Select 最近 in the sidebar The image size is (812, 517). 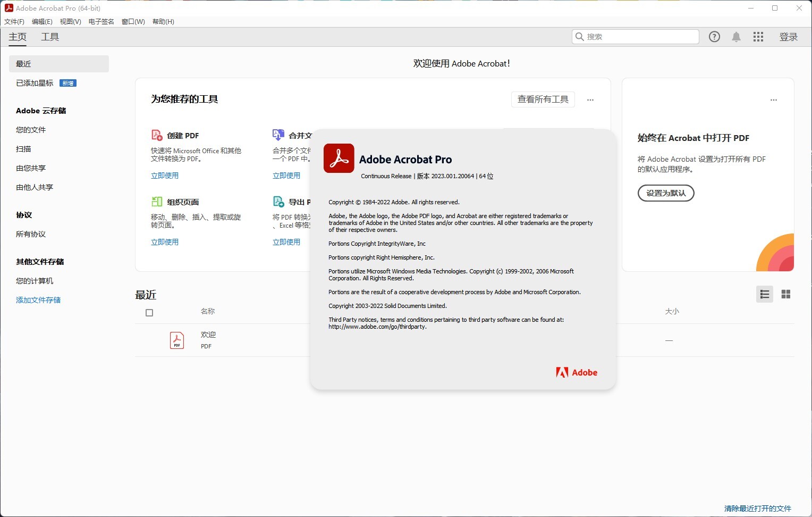[x=59, y=64]
